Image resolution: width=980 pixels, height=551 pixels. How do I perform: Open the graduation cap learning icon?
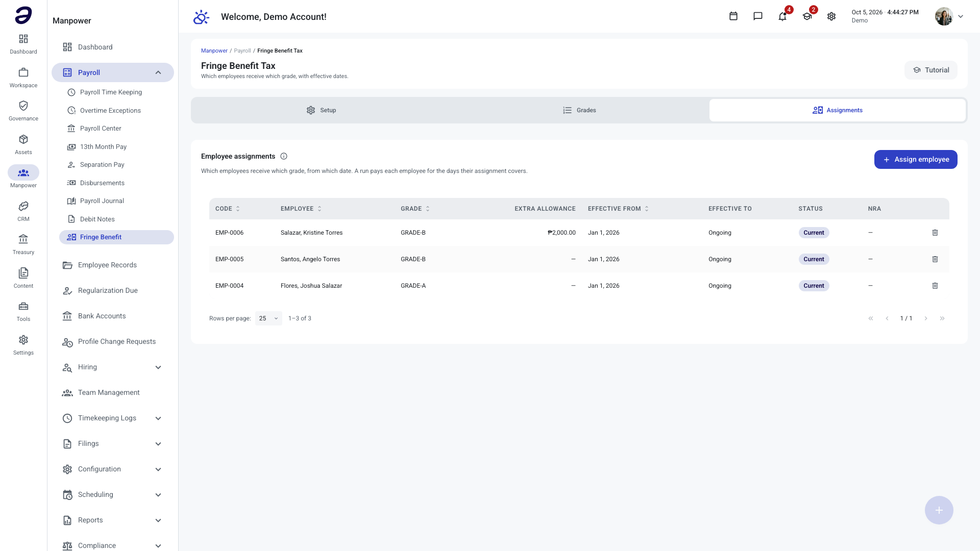(807, 16)
